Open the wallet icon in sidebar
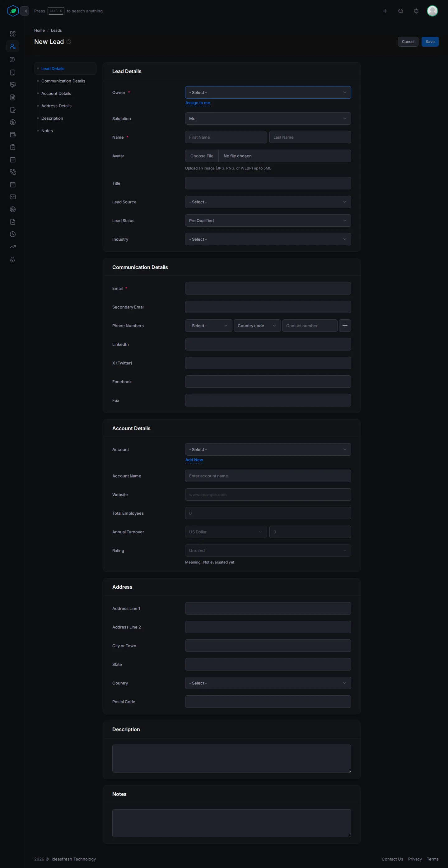The image size is (448, 868). pos(12,135)
